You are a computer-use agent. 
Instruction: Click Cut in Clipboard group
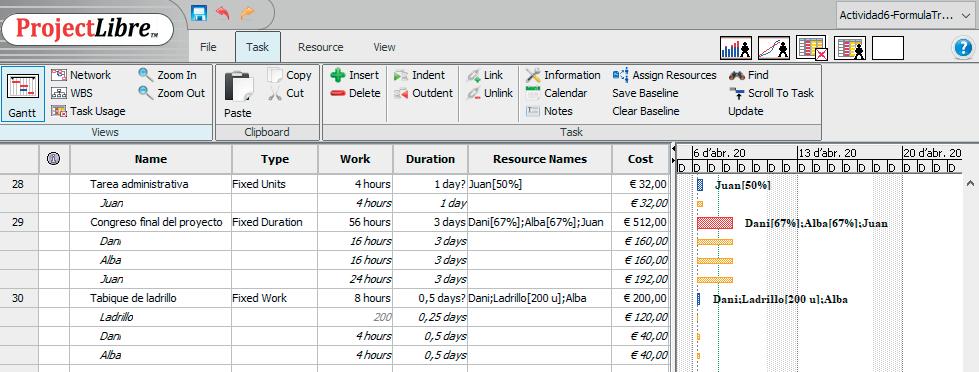pos(286,93)
